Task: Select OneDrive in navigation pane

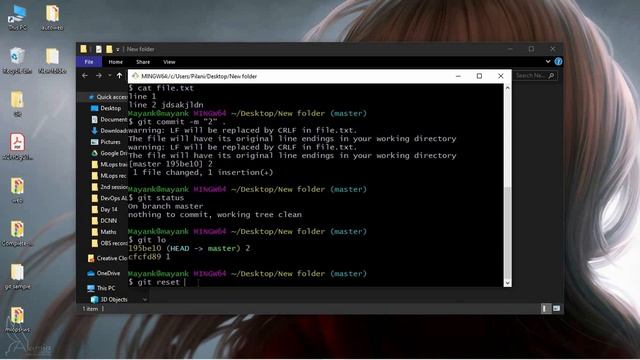Action: [x=104, y=273]
